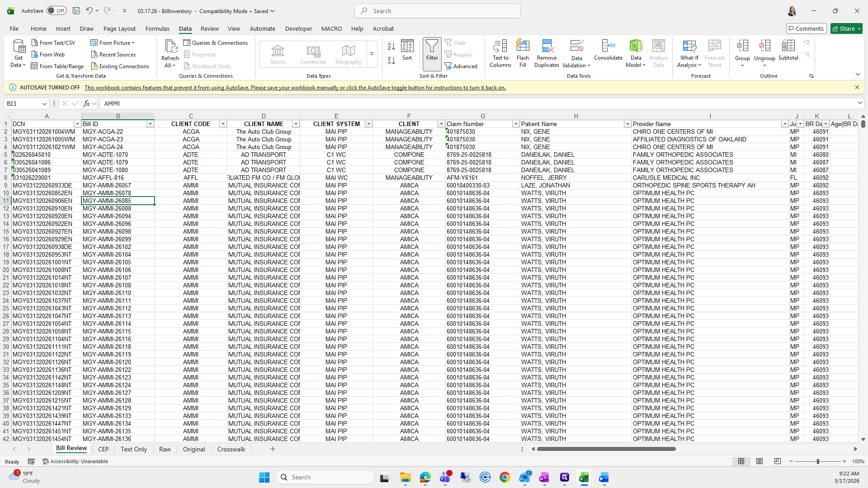Click the Advanced filter button
This screenshot has height=488, width=868.
461,66
